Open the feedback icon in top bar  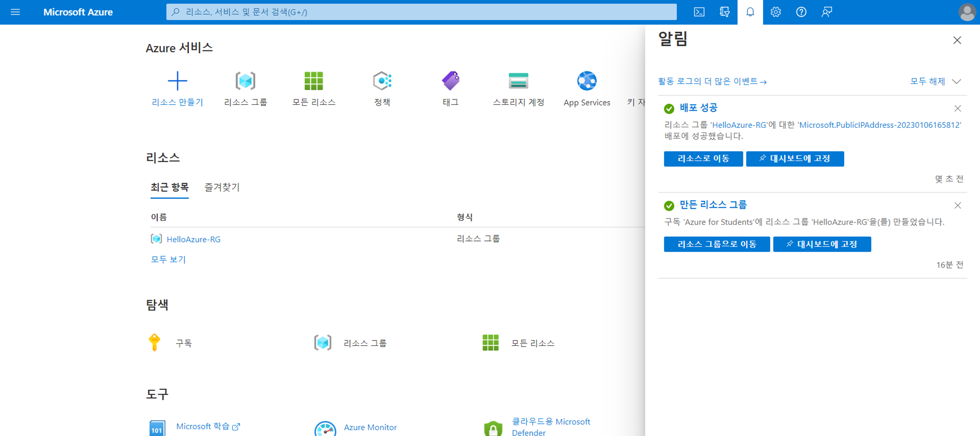[x=827, y=12]
